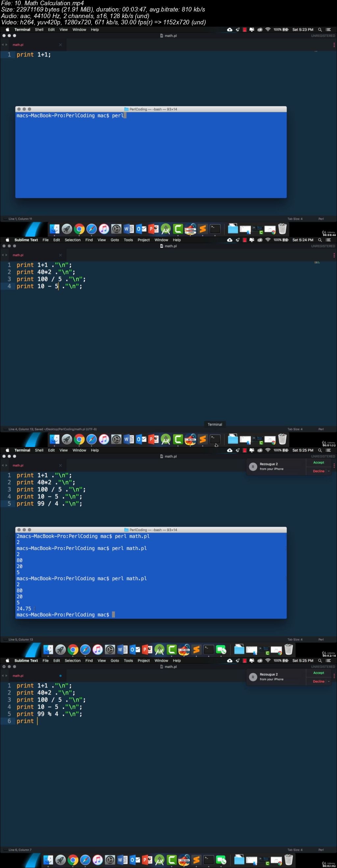
Task: Launch Microsoft Word from the 5:24 PM frame dock
Action: coord(128,439)
